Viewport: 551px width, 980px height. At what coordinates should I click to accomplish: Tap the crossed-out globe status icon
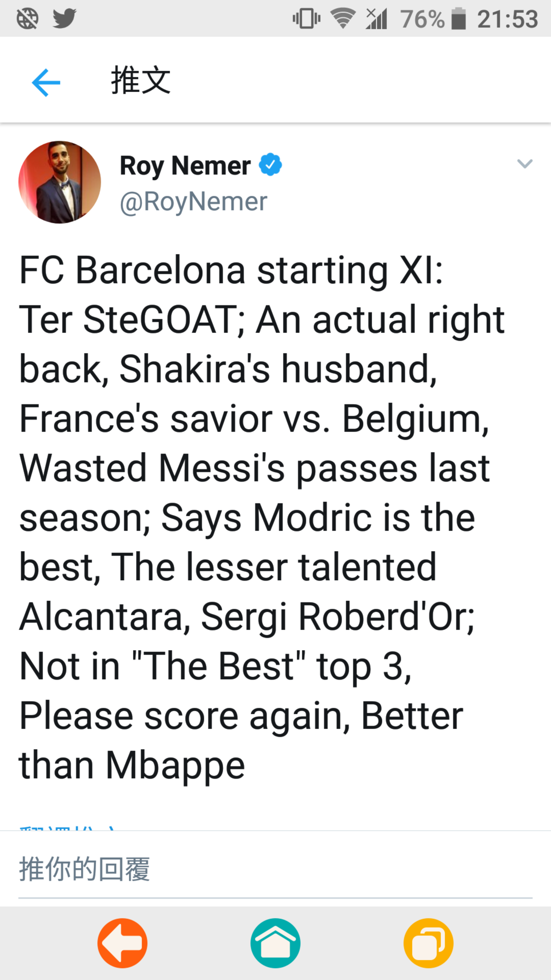coord(27,18)
